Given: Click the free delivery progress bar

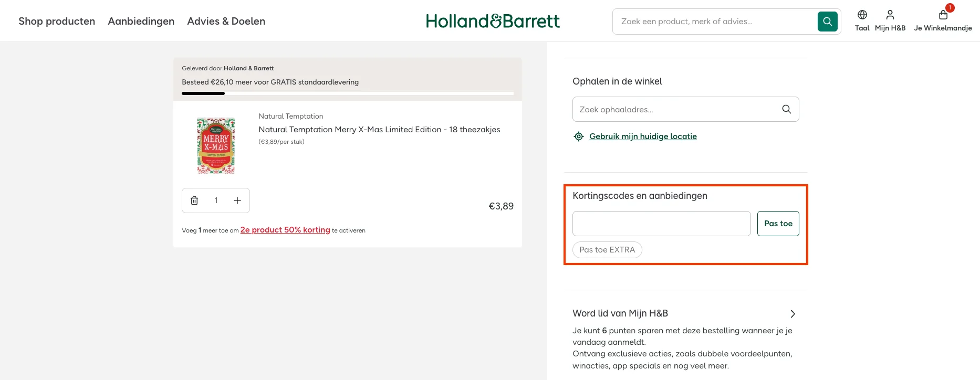Looking at the screenshot, I should (x=347, y=93).
